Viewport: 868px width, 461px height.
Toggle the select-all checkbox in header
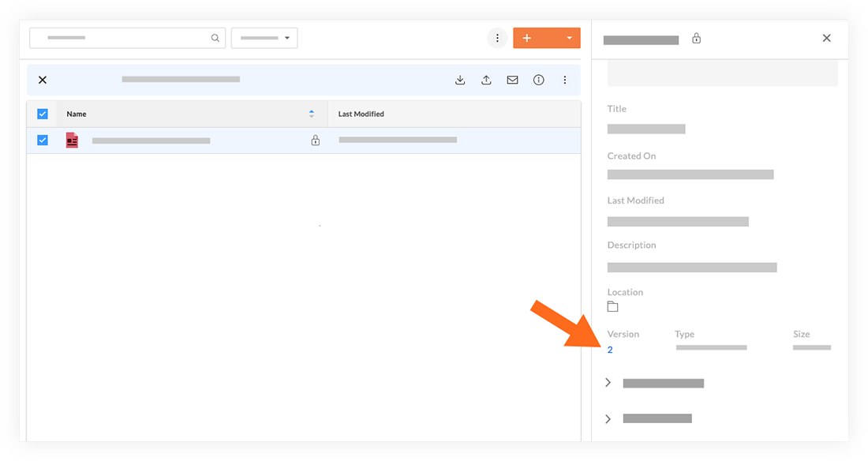tap(43, 114)
